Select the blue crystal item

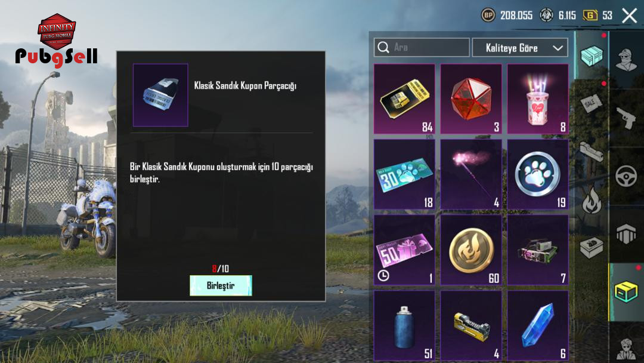click(538, 325)
